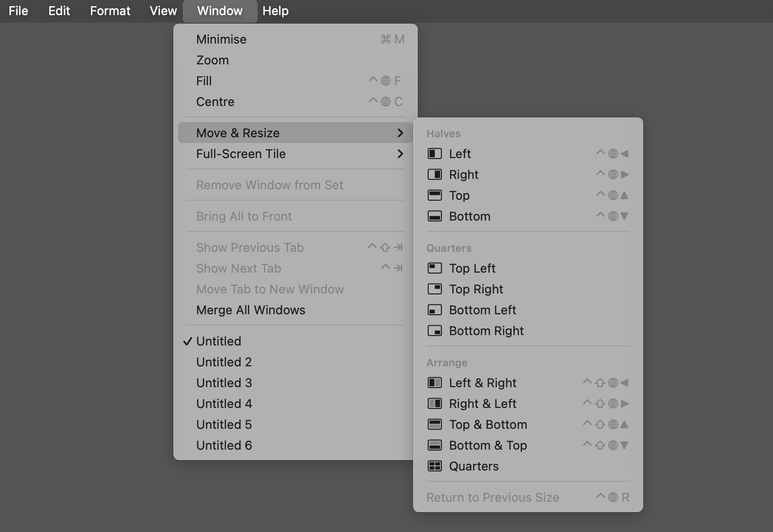Click the Bottom Right quarter icon

point(434,331)
